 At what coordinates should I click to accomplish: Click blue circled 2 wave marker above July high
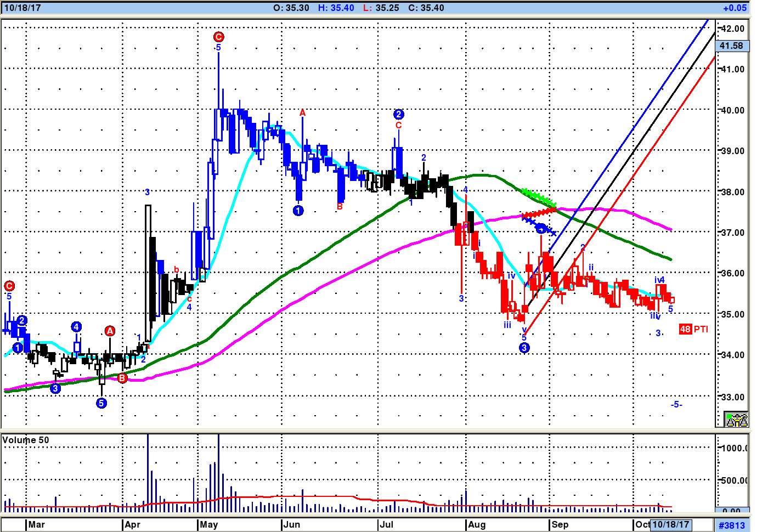399,114
